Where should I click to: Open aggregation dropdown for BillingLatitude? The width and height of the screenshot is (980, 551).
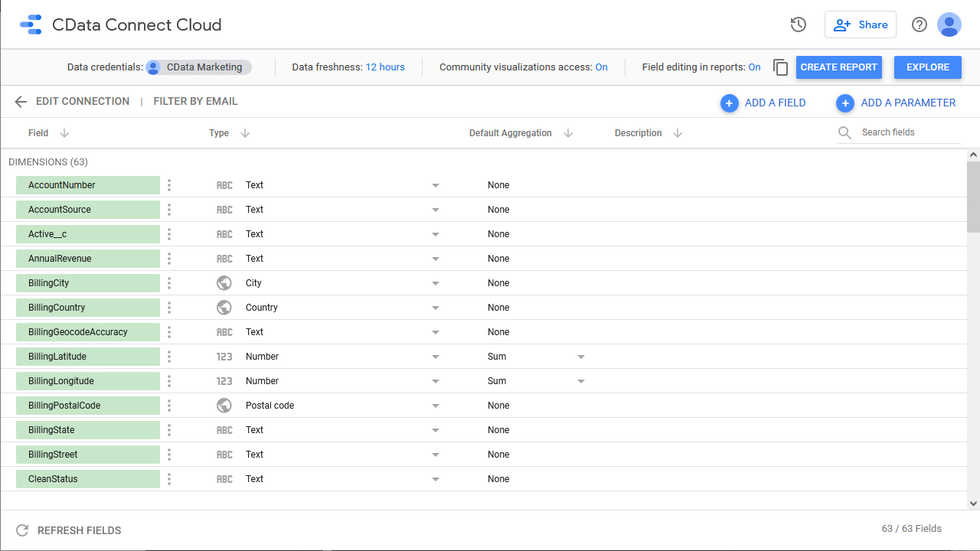(581, 357)
